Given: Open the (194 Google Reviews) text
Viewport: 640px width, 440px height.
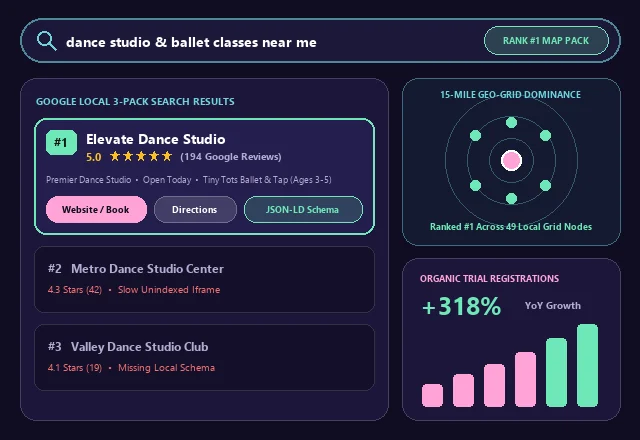Looking at the screenshot, I should click(x=231, y=157).
